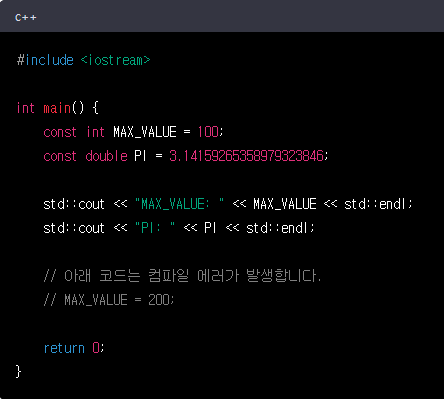
Task: Click the "#include" directive text
Action: tap(45, 60)
